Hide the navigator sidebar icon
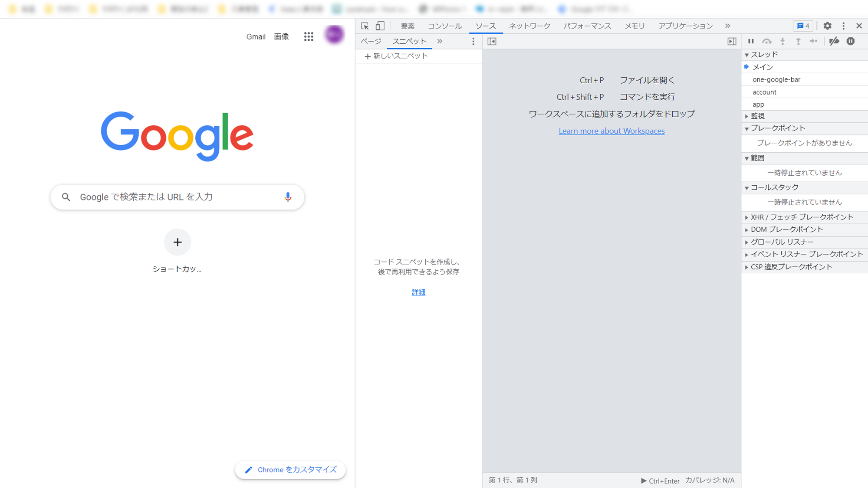The height and width of the screenshot is (488, 868). pyautogui.click(x=492, y=41)
